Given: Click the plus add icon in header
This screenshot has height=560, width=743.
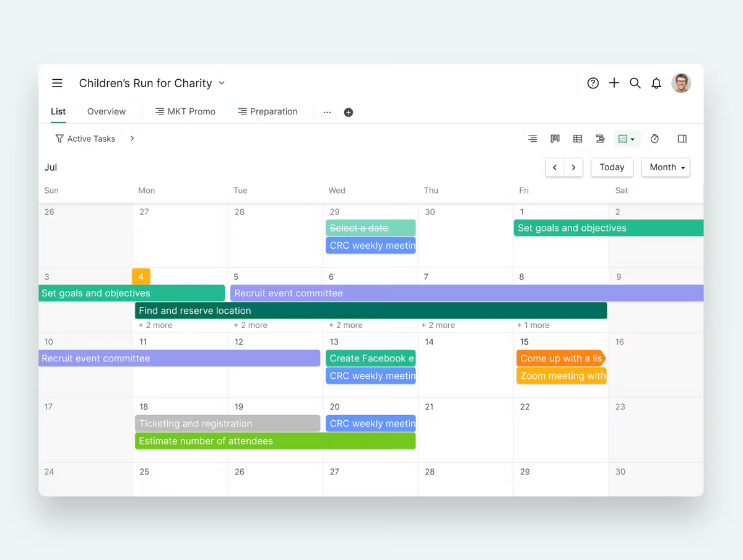Looking at the screenshot, I should click(614, 83).
